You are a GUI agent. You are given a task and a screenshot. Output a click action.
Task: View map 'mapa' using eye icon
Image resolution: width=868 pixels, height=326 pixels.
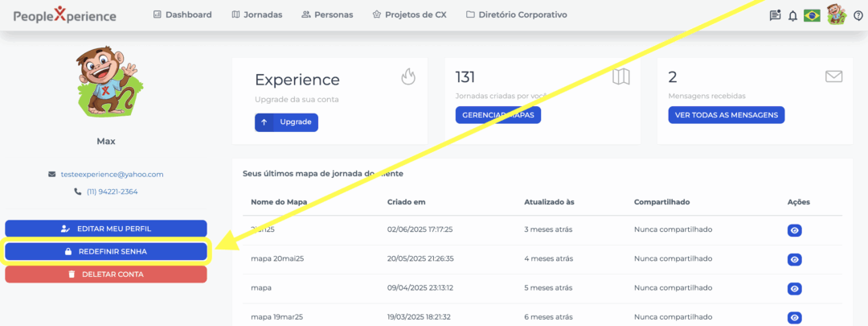click(x=794, y=288)
